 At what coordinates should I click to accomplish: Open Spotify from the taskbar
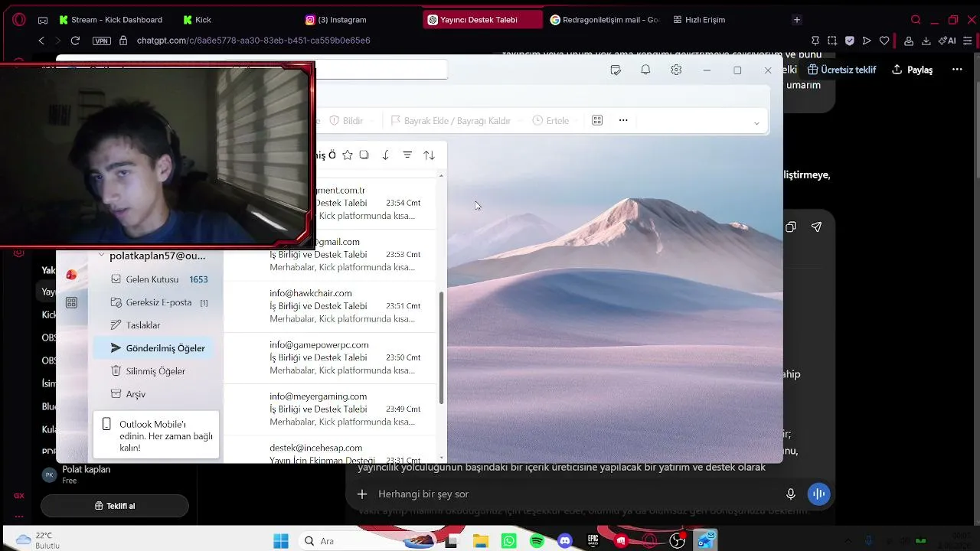click(537, 541)
